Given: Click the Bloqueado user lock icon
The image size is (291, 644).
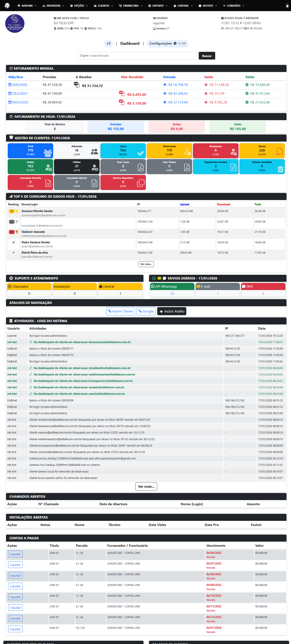Looking at the screenshot, I should tap(233, 151).
